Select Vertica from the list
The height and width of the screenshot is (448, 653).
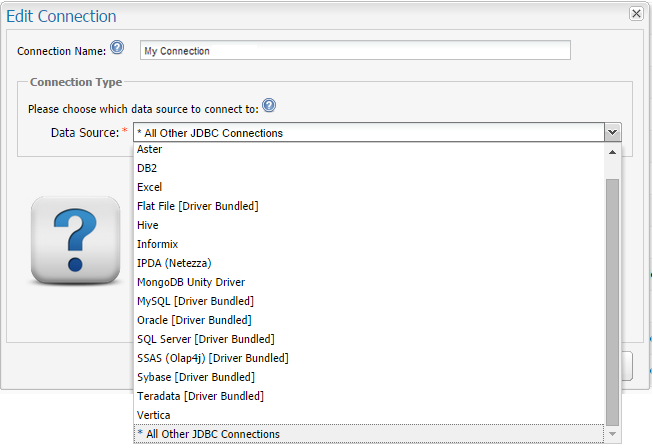point(154,415)
